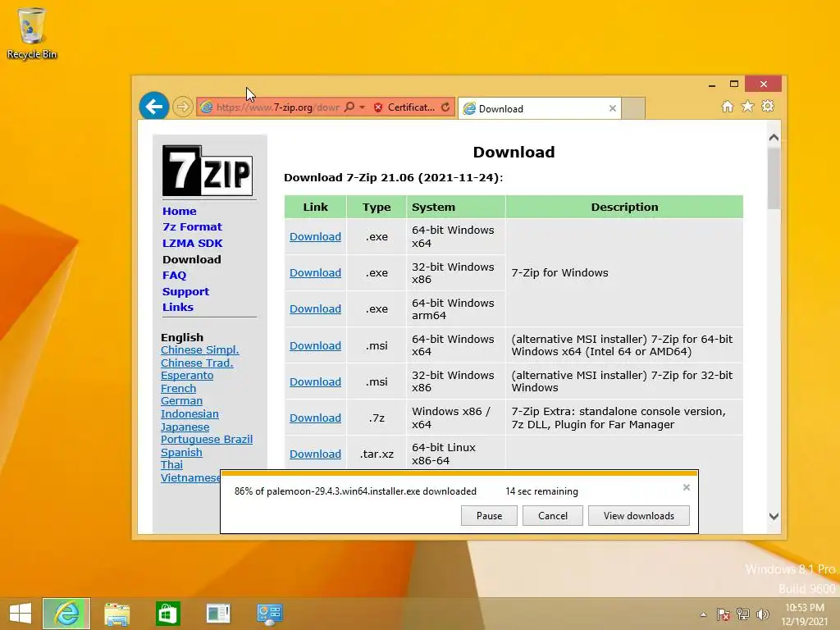Image resolution: width=840 pixels, height=630 pixels.
Task: Open the 7z Format page
Action: [192, 226]
